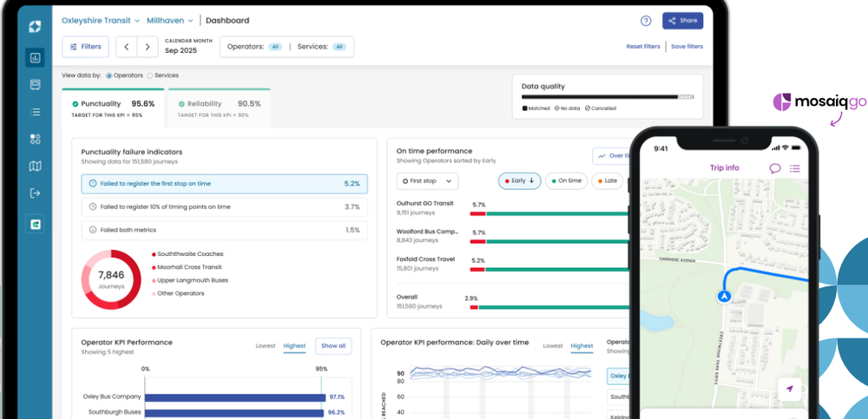
Task: Click the Oxley Bus Company 97.1% bar
Action: (x=235, y=397)
